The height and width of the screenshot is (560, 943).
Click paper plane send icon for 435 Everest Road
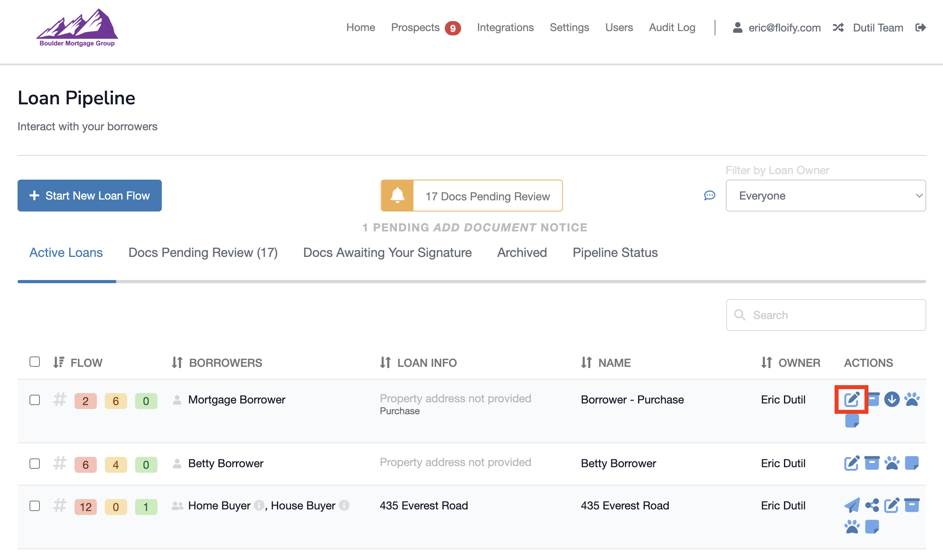pos(852,505)
